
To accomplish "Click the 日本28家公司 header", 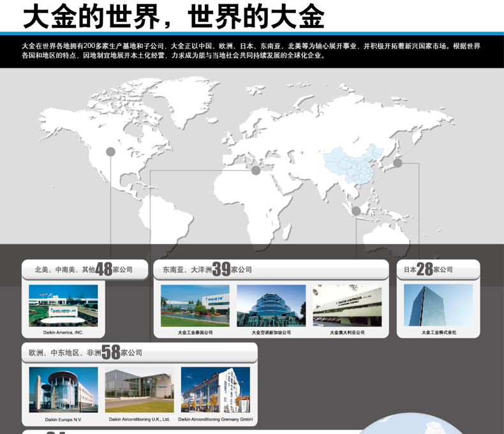I will pos(438,269).
